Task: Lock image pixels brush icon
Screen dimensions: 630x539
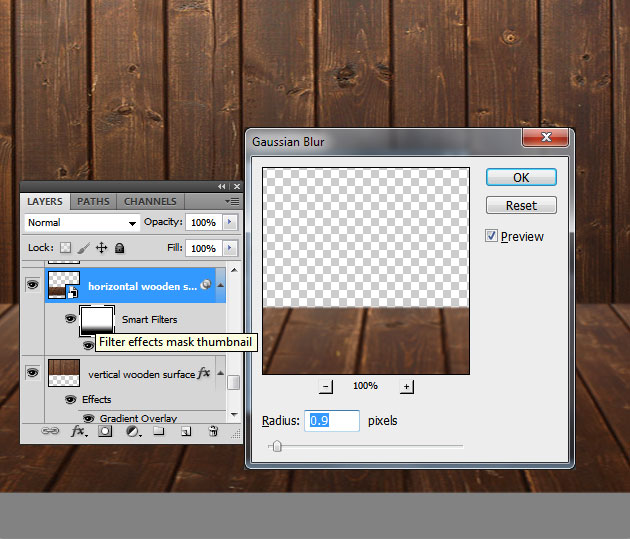Action: pos(84,248)
